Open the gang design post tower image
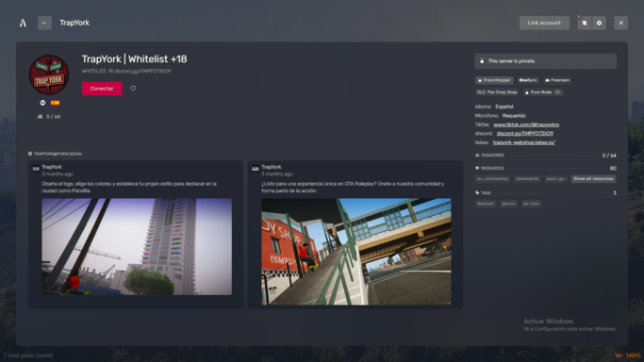The image size is (644, 362). 137,247
